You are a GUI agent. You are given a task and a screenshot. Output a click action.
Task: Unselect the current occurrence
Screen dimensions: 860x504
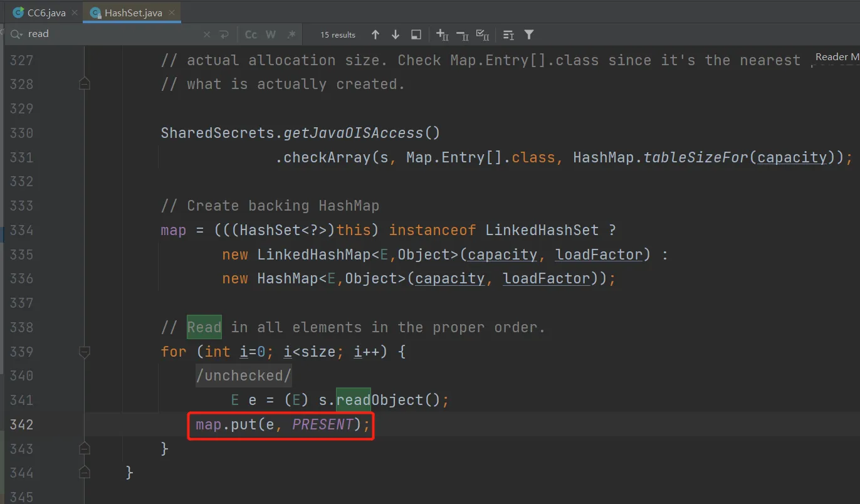(463, 35)
